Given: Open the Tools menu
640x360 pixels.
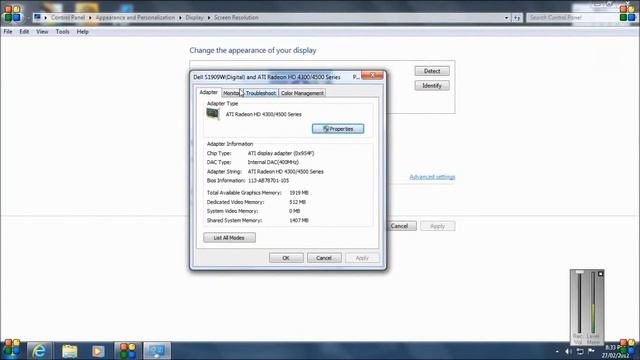Looking at the screenshot, I should tap(62, 31).
